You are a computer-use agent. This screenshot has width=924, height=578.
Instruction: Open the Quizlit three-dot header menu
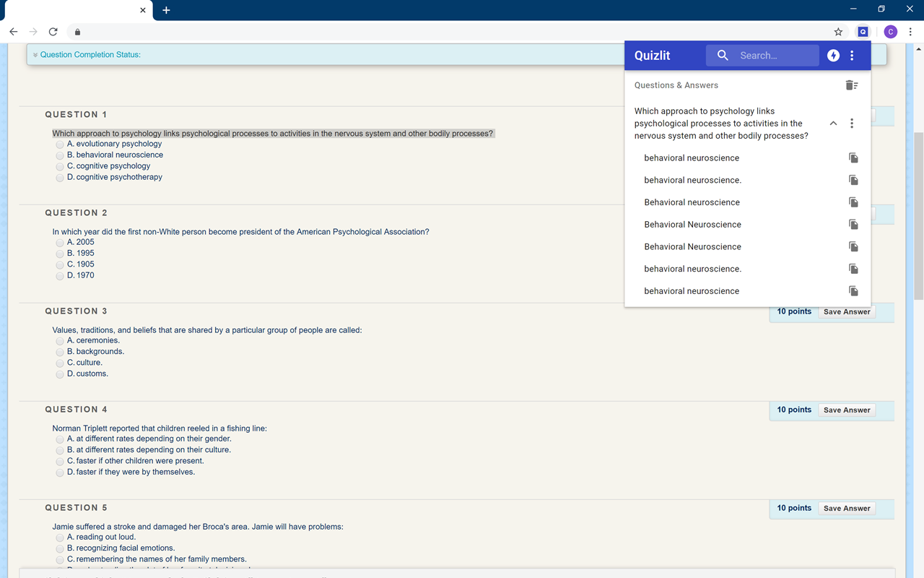[852, 55]
